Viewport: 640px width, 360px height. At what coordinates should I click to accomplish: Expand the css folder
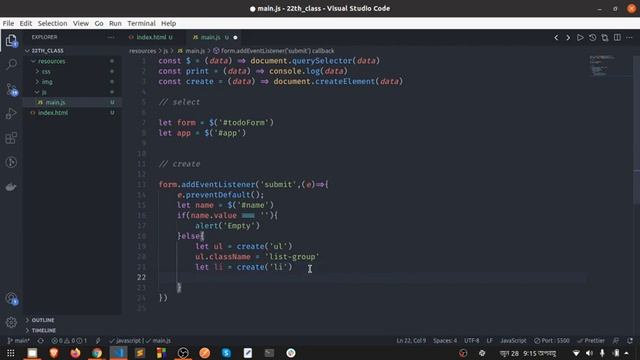coord(46,71)
